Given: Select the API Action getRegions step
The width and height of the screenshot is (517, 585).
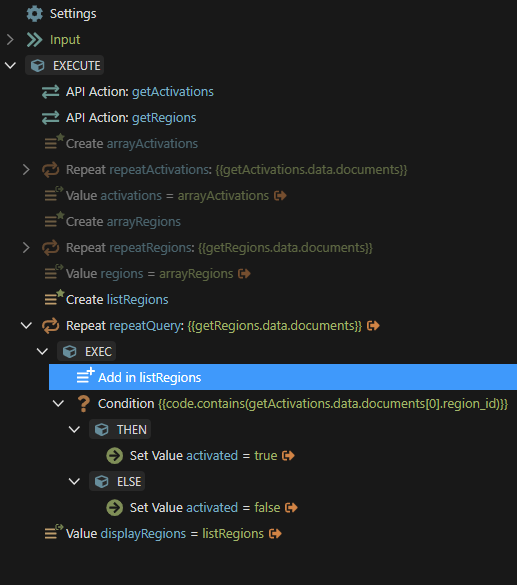Looking at the screenshot, I should (131, 118).
